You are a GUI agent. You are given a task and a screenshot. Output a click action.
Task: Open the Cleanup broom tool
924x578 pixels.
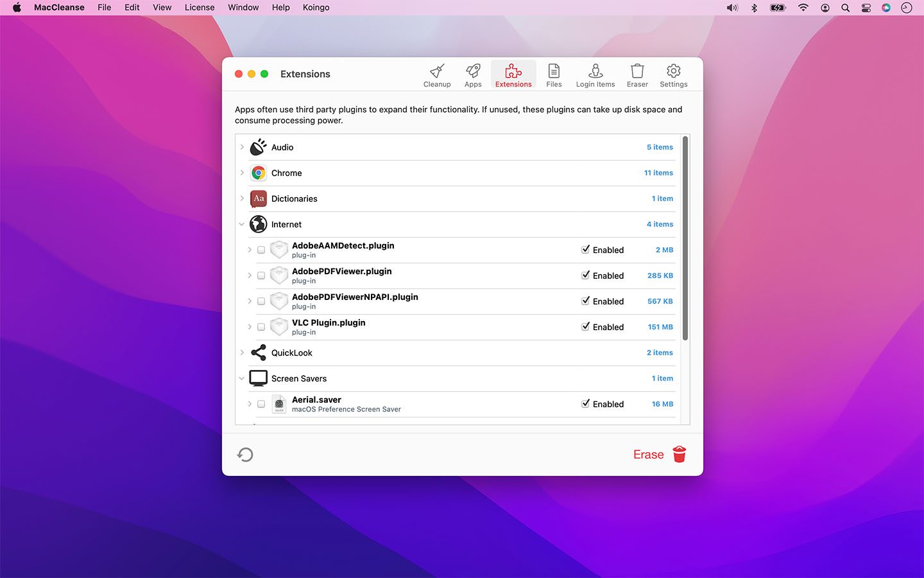pyautogui.click(x=437, y=75)
